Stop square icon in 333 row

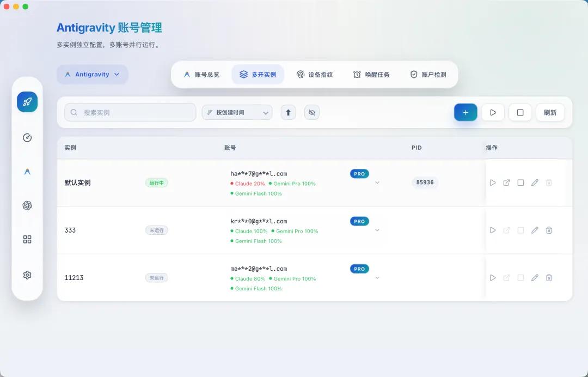tap(520, 230)
